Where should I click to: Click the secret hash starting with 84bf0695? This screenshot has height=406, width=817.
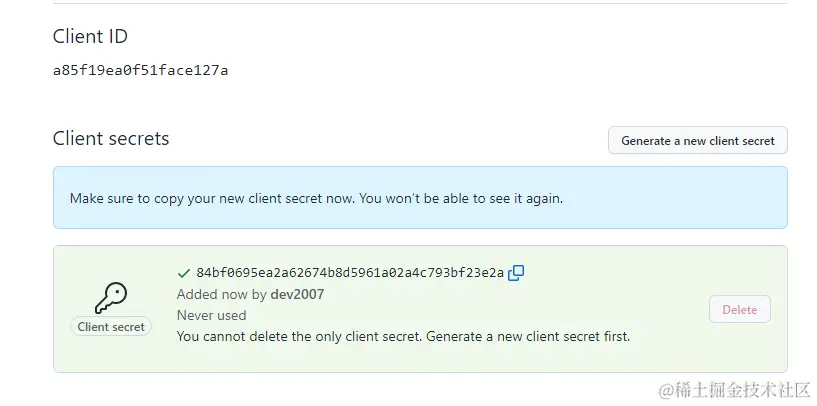[350, 273]
